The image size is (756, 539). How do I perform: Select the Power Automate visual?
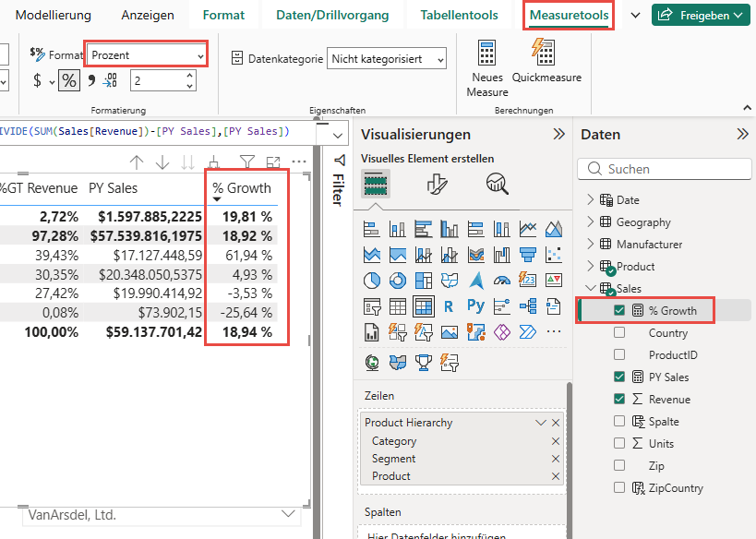point(527,332)
